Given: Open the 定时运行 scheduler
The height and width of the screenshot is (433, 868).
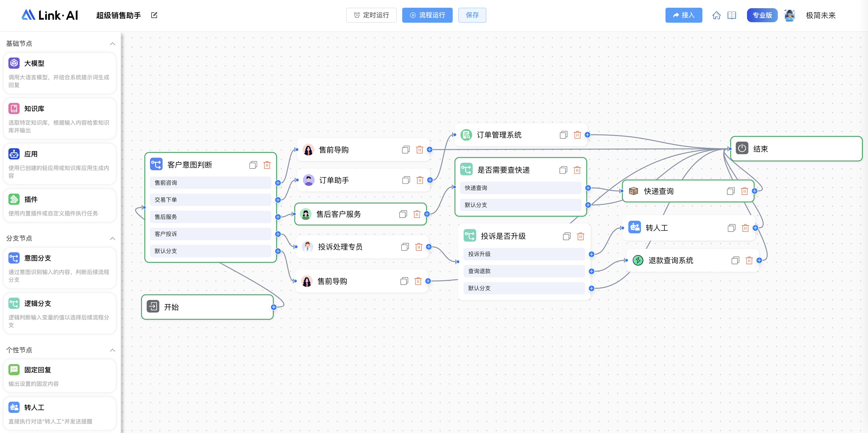Looking at the screenshot, I should pyautogui.click(x=371, y=15).
